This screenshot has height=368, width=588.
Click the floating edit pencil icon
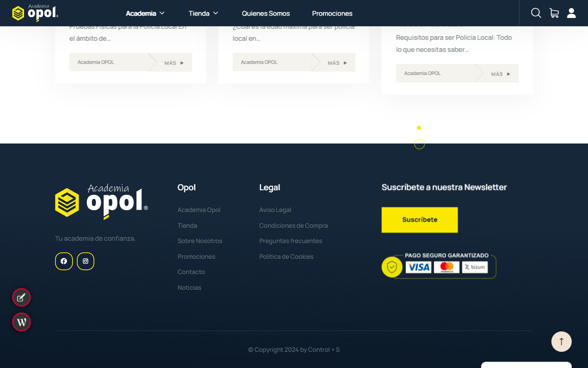coord(21,297)
